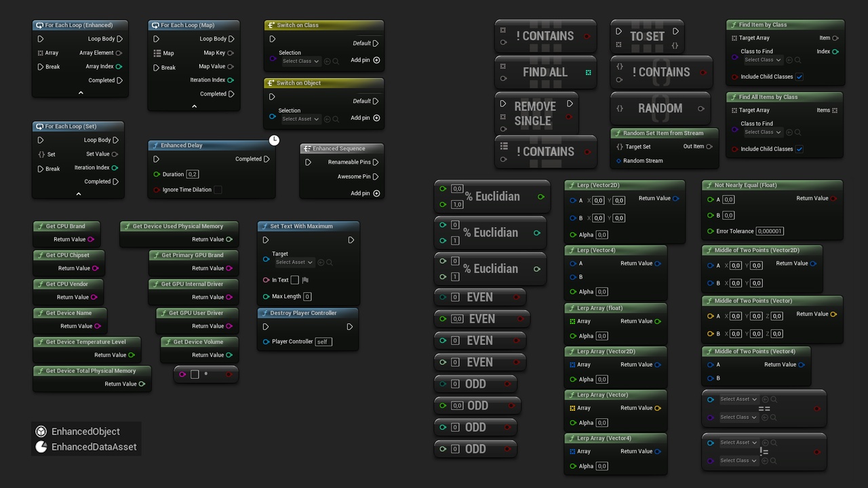The image size is (868, 488).
Task: Click the self field on Destroy Player Controller
Action: [x=323, y=342]
